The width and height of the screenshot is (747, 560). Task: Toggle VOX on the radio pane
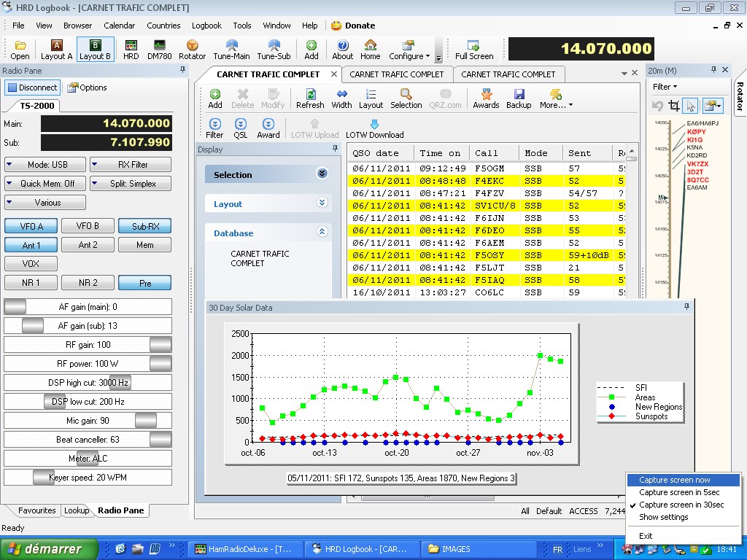click(31, 264)
